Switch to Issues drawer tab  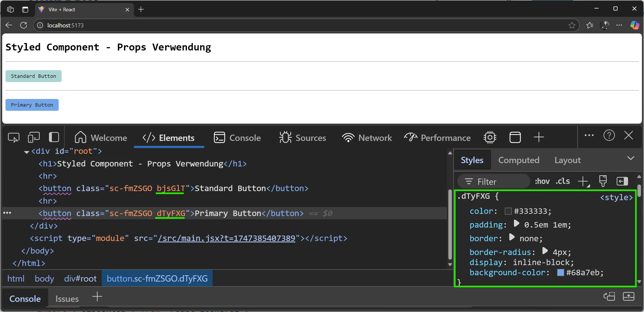(67, 299)
